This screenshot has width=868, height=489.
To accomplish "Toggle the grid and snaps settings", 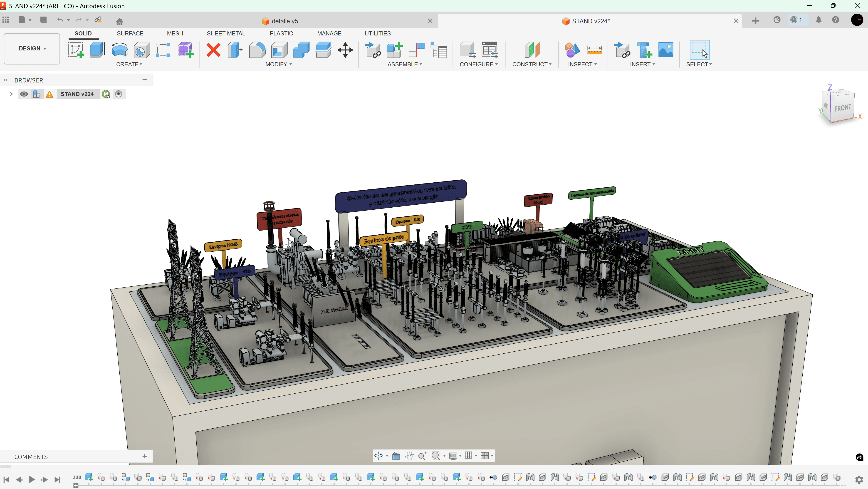I will point(469,456).
